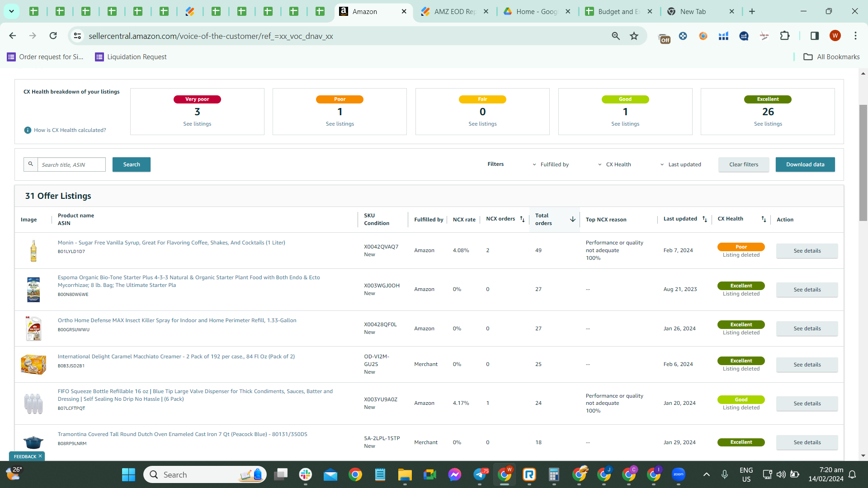Open the Order request bookmark
Viewport: 868px width, 488px height.
coord(45,57)
